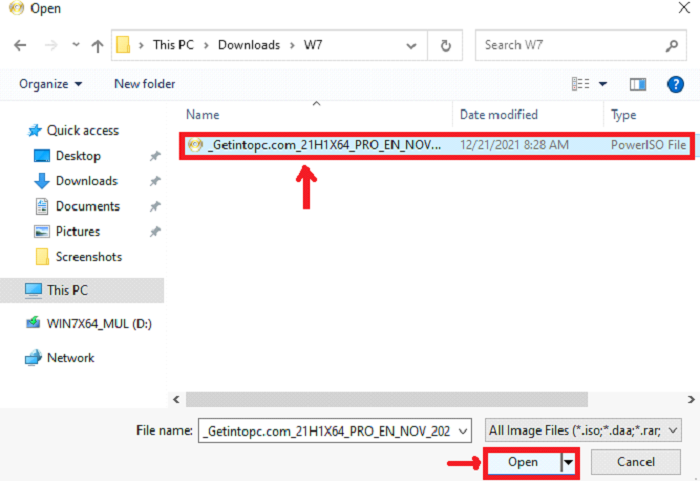Screen dimensions: 700x481
Task: Change the view layout icon
Action: coord(580,84)
